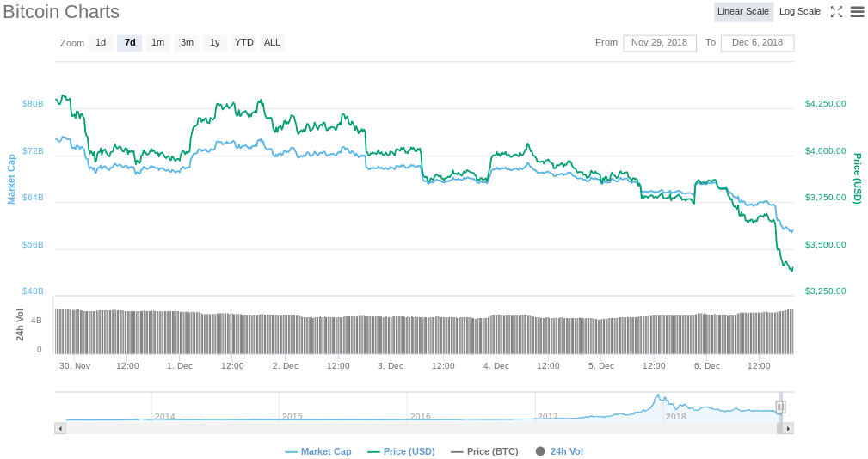The image size is (868, 459).
Task: Switch to Linear Scale
Action: click(743, 12)
